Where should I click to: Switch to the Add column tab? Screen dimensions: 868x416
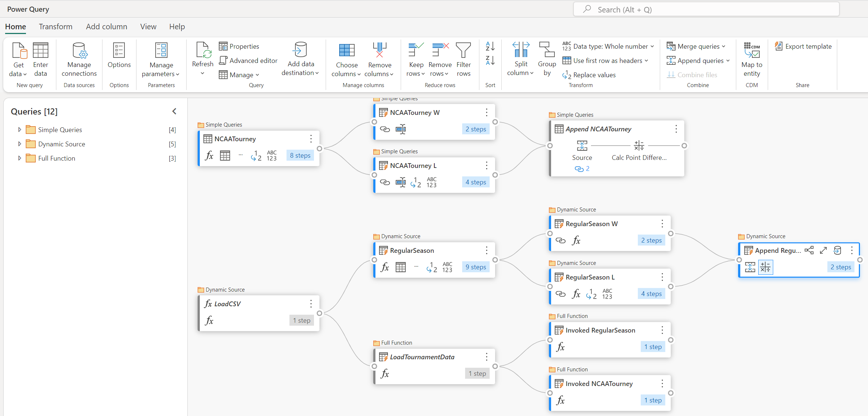click(106, 26)
